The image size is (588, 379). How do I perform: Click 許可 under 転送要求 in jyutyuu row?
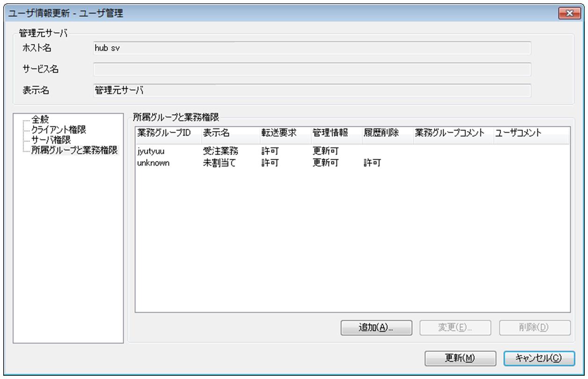pos(270,151)
